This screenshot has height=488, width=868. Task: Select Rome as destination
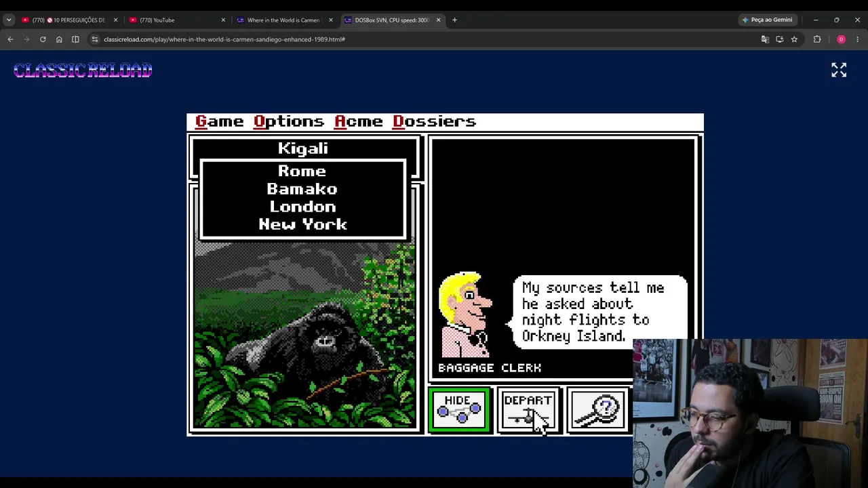point(302,171)
